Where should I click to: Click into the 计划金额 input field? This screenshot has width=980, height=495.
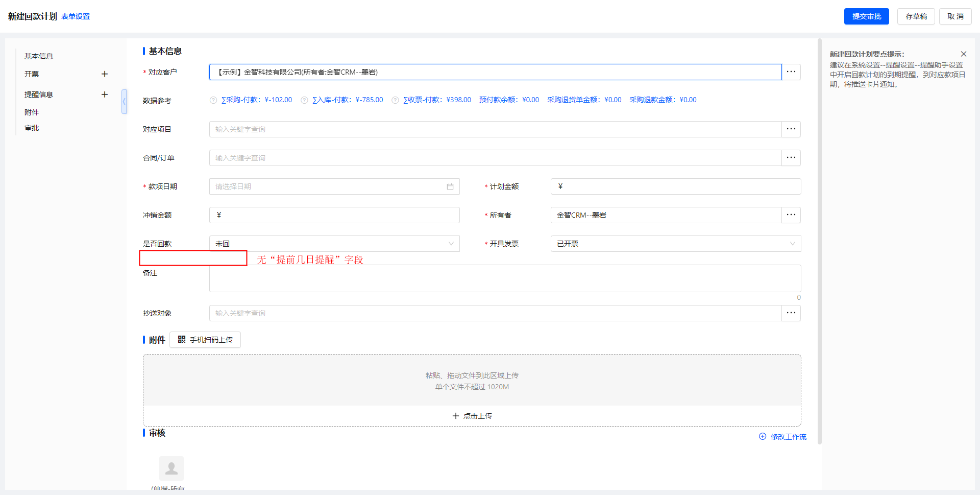(679, 186)
